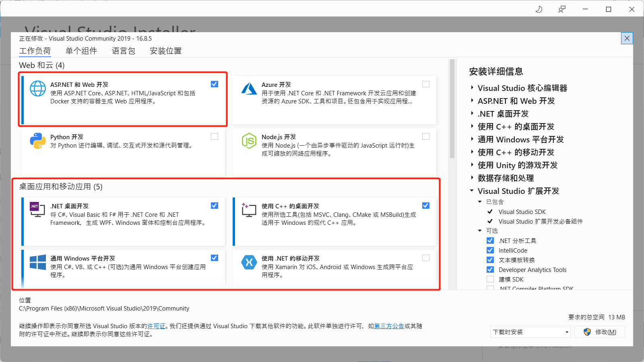Click the shield icon on 修改 button
The height and width of the screenshot is (362, 644).
(587, 332)
